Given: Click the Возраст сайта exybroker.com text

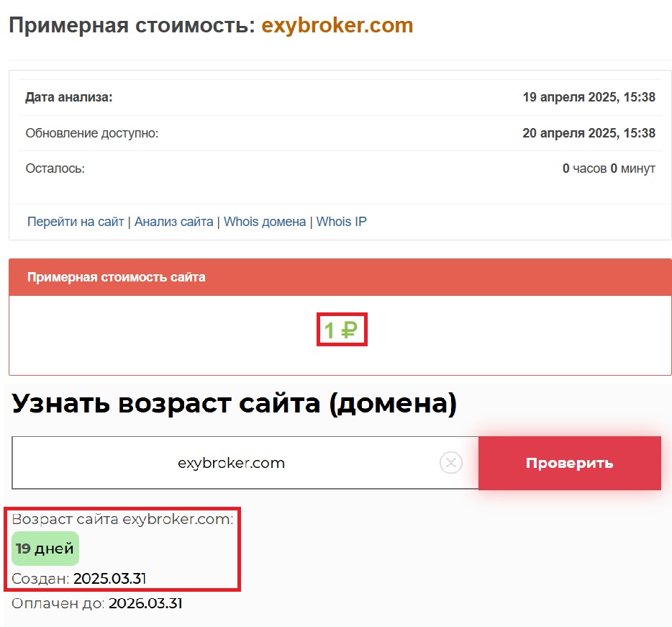Looking at the screenshot, I should [x=122, y=519].
